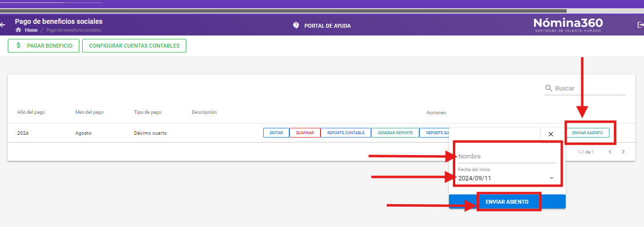Click the partially hidden REPORTE SU button
Screen dimensions: 644x227
pyautogui.click(x=434, y=133)
